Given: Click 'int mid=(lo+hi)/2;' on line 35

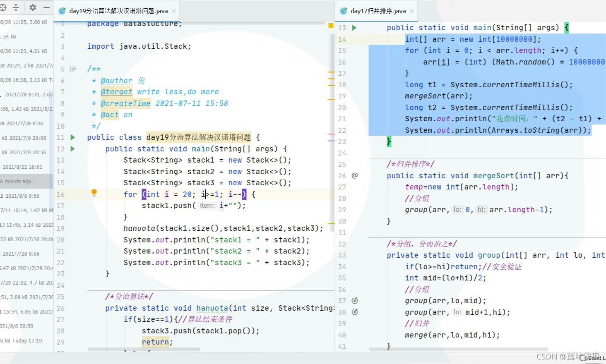Looking at the screenshot, I should (445, 278).
